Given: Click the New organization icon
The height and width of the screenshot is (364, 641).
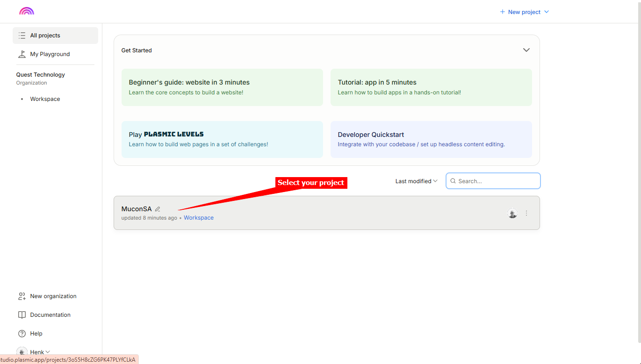Looking at the screenshot, I should tap(22, 296).
